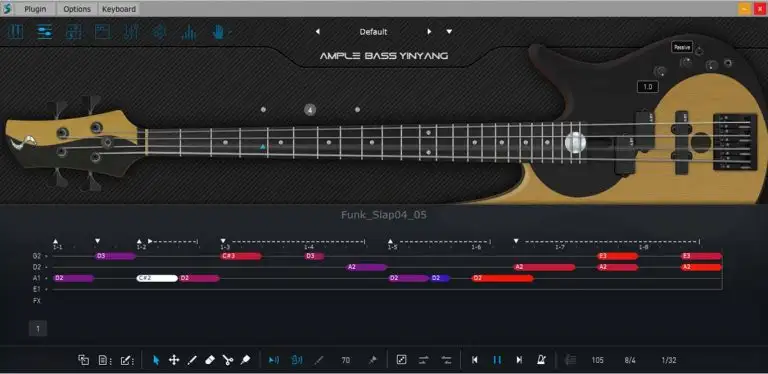This screenshot has height=374, width=768.
Task: Click the knob above the 1.0 value box
Action: tap(661, 71)
